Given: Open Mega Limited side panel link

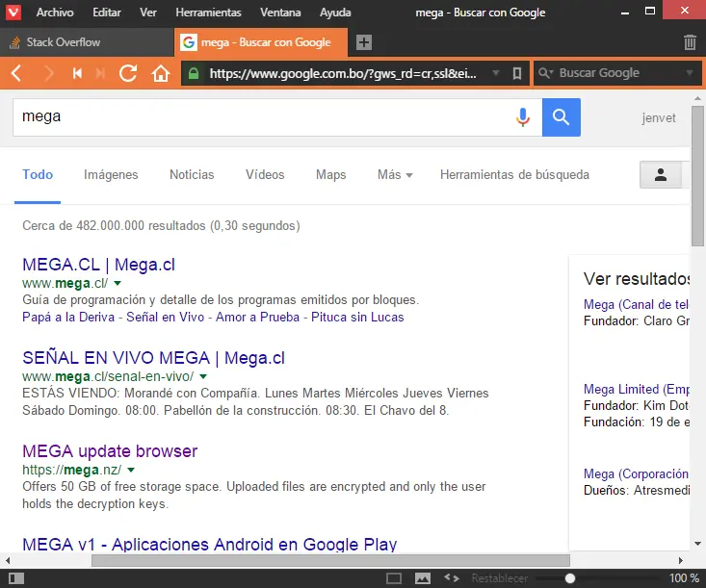Looking at the screenshot, I should coord(637,389).
